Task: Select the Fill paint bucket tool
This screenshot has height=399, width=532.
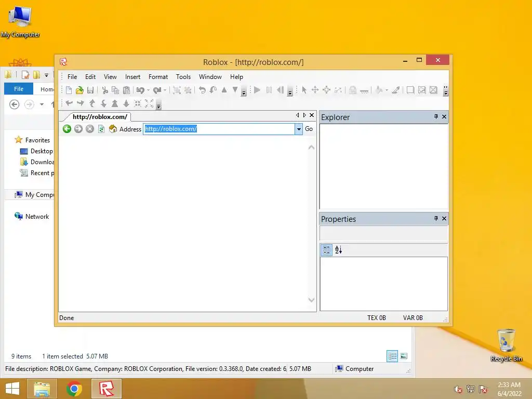Action: tap(379, 90)
